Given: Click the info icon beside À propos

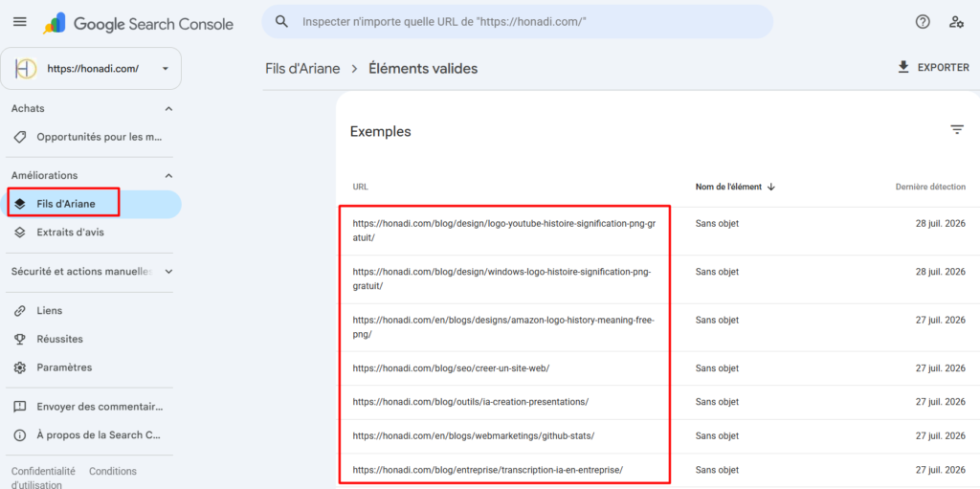Looking at the screenshot, I should coord(20,434).
